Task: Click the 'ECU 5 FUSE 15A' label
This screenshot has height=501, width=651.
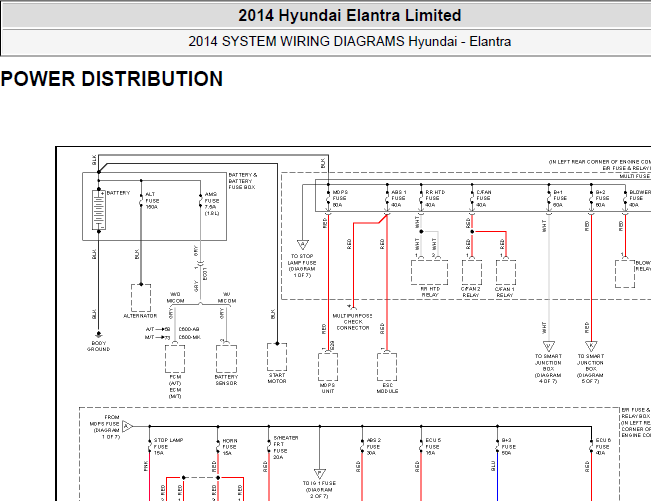Action: (433, 447)
